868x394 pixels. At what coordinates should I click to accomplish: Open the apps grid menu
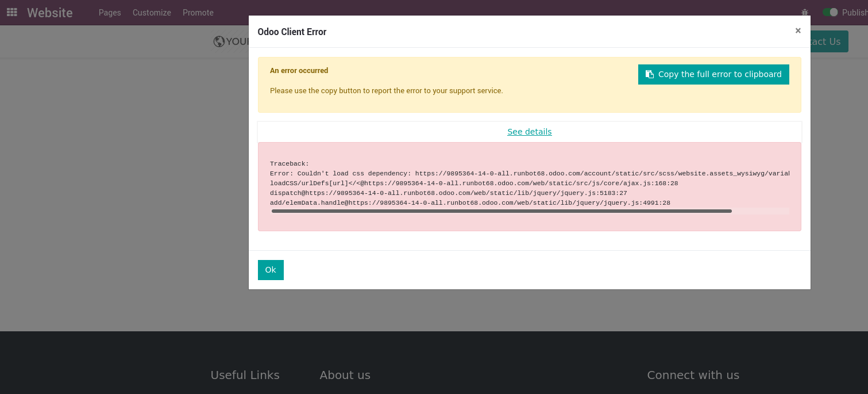(x=11, y=12)
